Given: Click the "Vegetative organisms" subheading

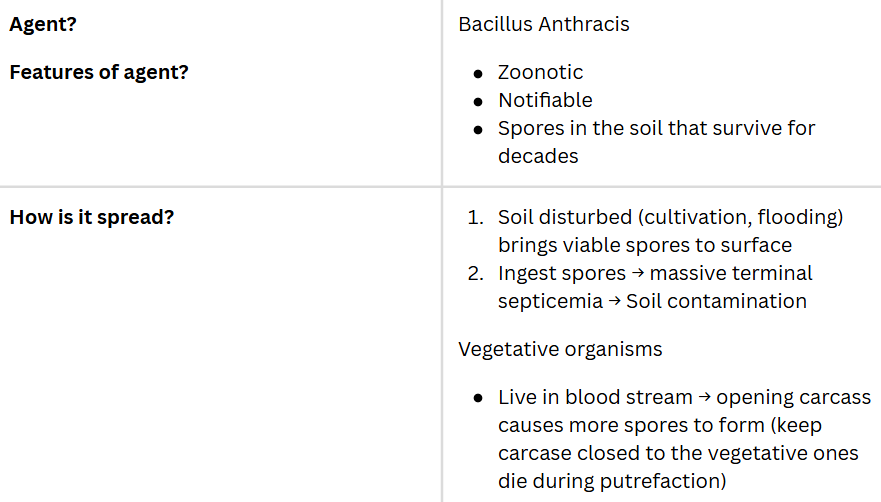Looking at the screenshot, I should (560, 349).
